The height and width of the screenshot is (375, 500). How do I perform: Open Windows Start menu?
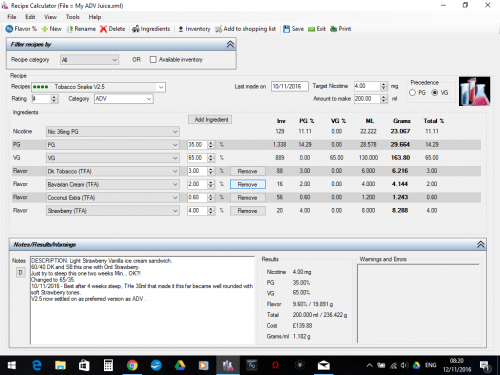pos(12,366)
